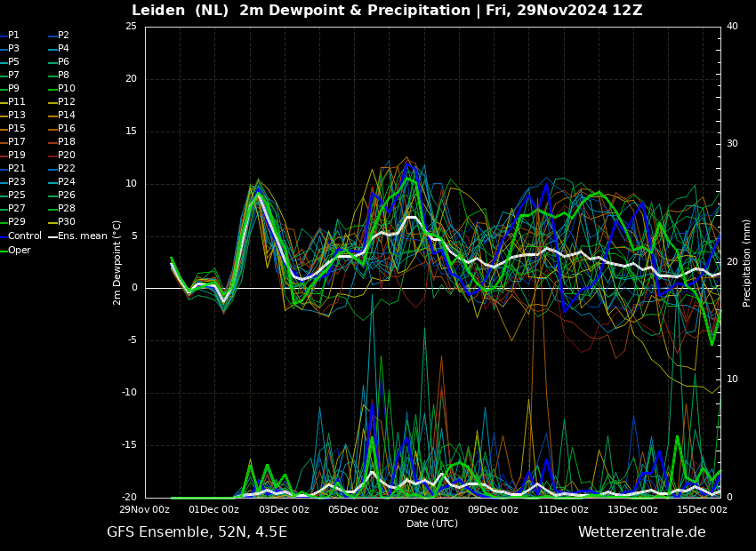The height and width of the screenshot is (551, 756).
Task: Click the Precipitation (mm) axis label
Action: click(x=747, y=262)
